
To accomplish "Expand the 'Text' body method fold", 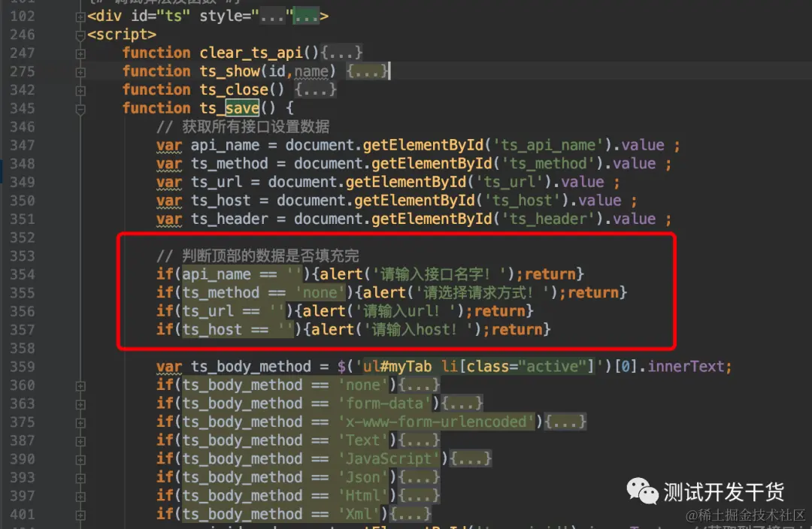I will [x=80, y=442].
